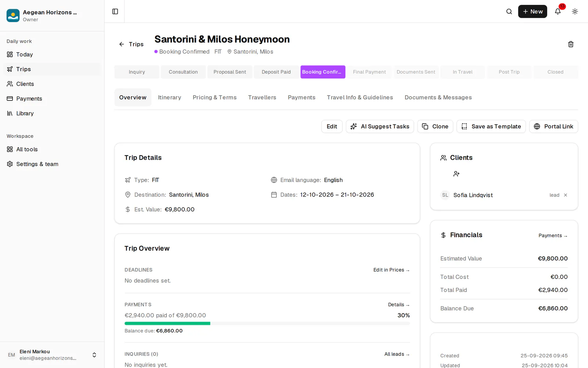Viewport: 588px width, 368px height.
Task: Open Payments in the sidebar
Action: 52,99
